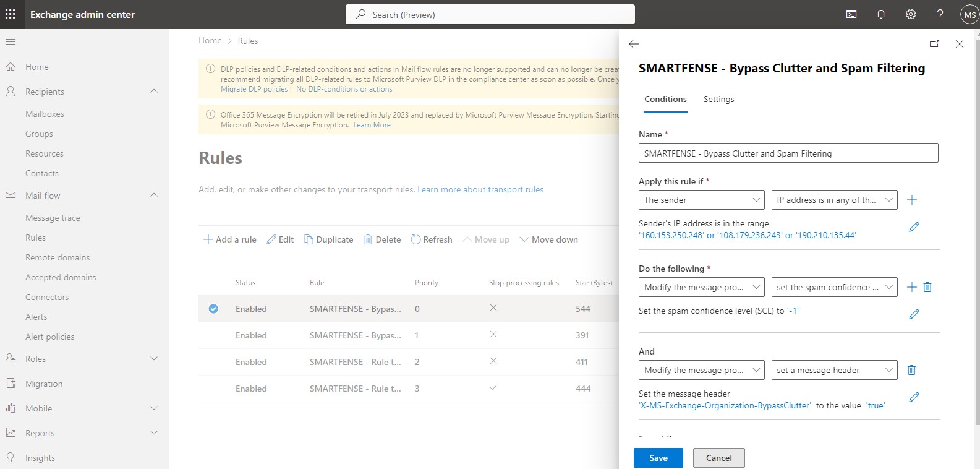Save the rule changes
Viewport: 980px width, 469px height.
658,458
